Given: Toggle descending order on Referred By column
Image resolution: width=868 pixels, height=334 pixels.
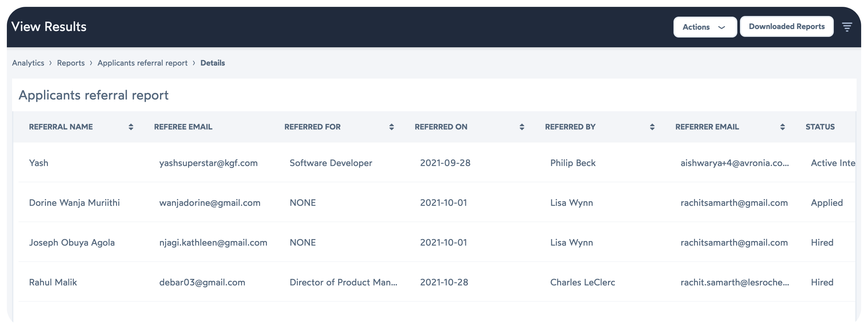Looking at the screenshot, I should click(652, 127).
